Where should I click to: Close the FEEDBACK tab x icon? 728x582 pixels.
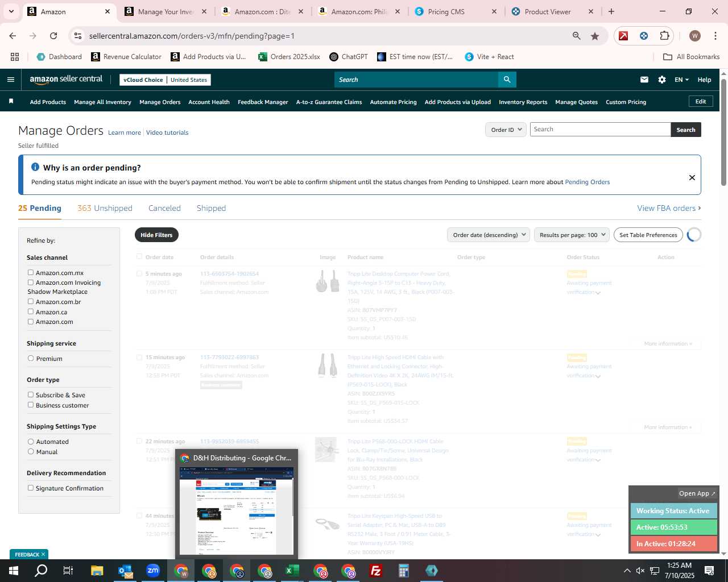point(43,554)
